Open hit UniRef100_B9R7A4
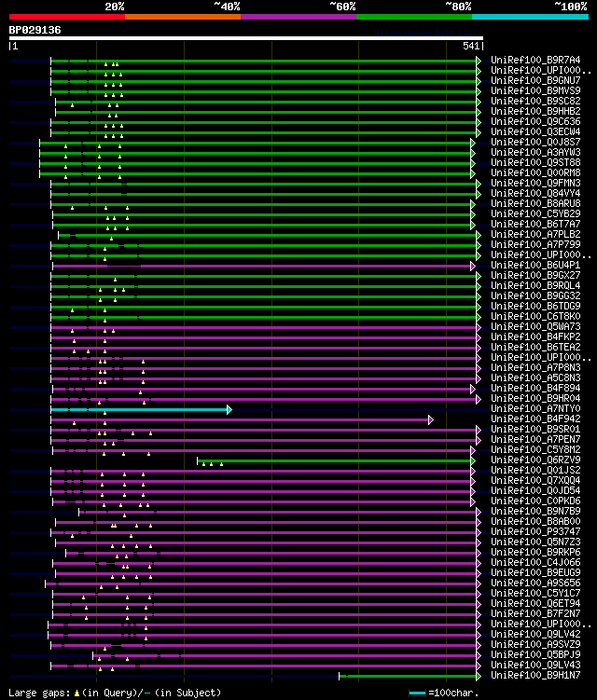The width and height of the screenshot is (597, 700). pyautogui.click(x=535, y=60)
